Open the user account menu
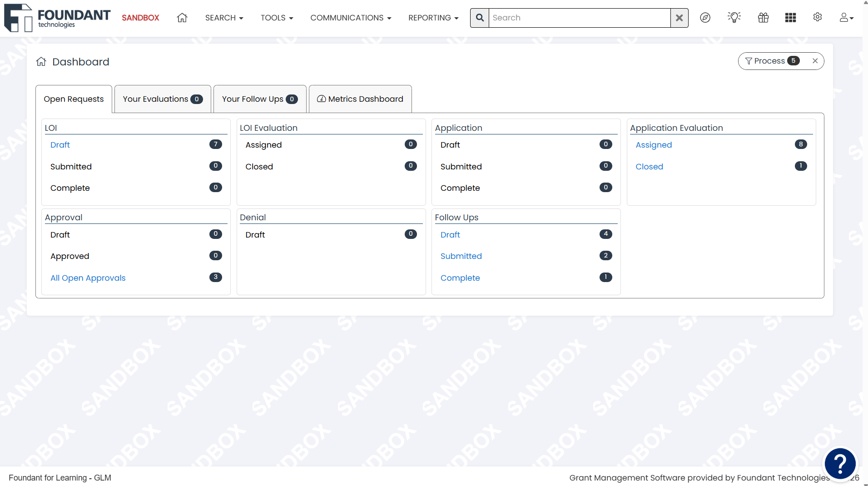 (846, 18)
